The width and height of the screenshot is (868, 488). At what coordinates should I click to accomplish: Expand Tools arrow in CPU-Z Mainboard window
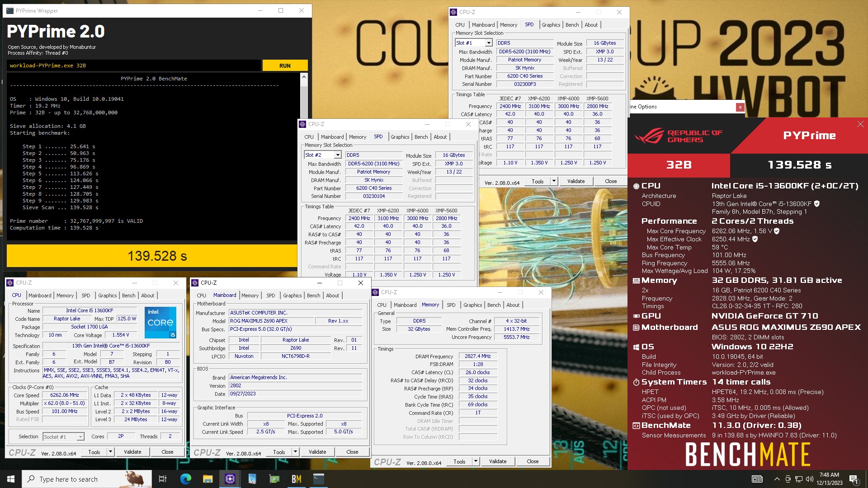tap(295, 452)
